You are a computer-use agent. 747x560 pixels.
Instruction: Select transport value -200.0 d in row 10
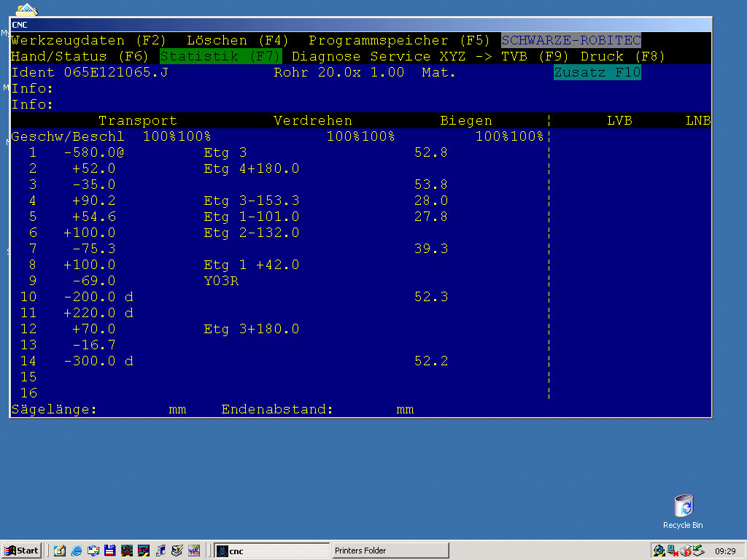[x=98, y=297]
